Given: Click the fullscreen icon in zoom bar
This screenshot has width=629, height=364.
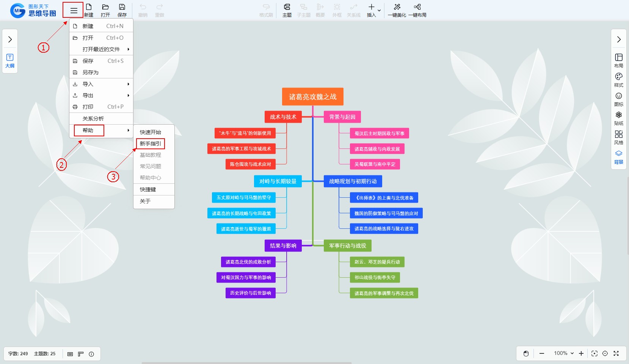Looking at the screenshot, I should [616, 353].
